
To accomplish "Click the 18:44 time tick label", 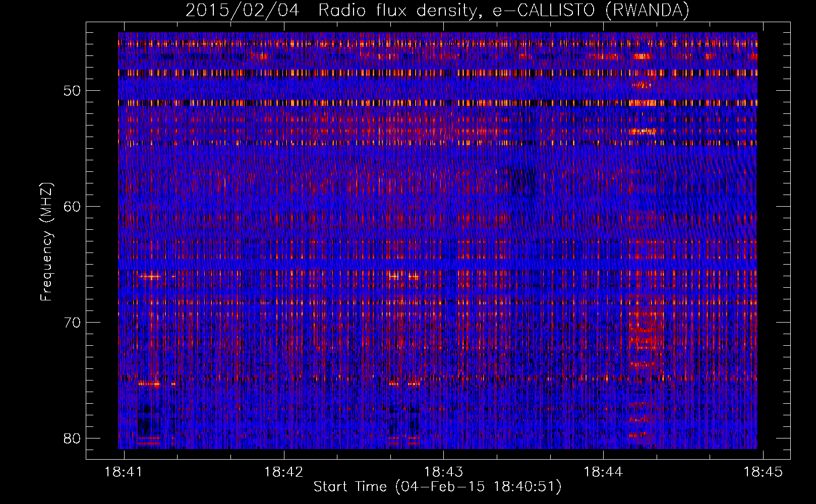I will 603,472.
